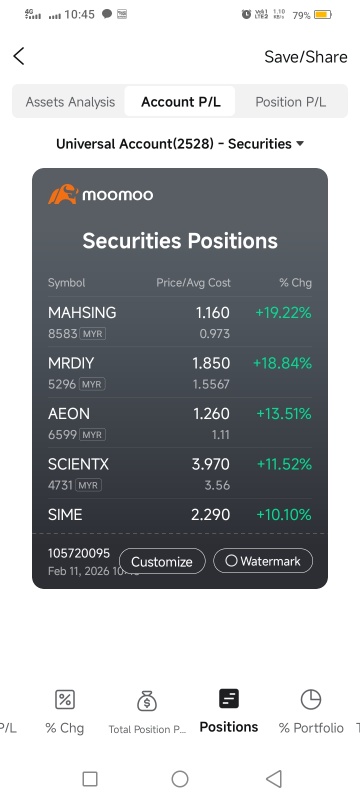
Task: Select the % Chg percent icon
Action: [65, 699]
